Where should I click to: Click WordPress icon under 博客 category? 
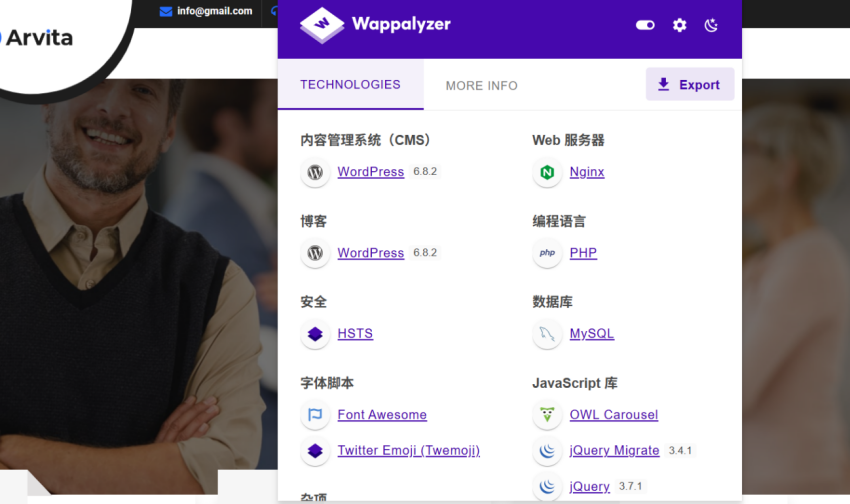(x=315, y=253)
